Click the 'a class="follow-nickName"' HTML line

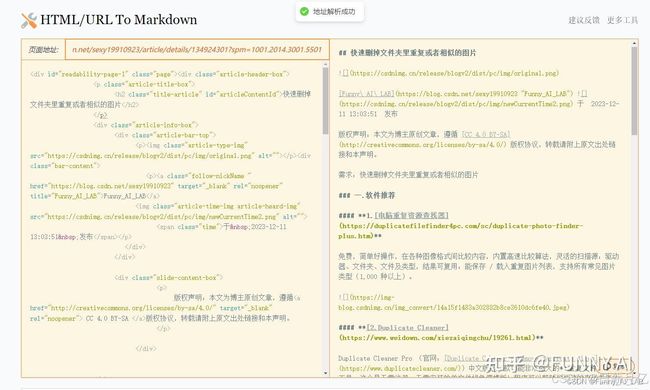(199, 176)
